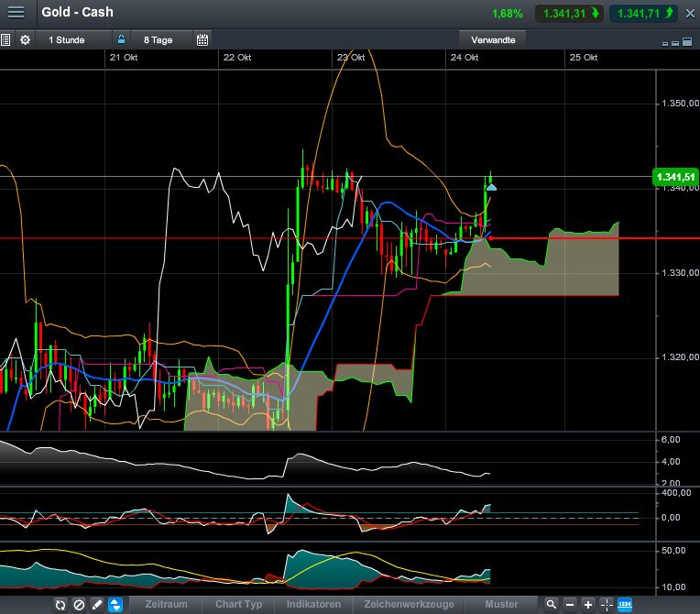Click the 1,68% change value
This screenshot has width=700, height=614.
[508, 14]
